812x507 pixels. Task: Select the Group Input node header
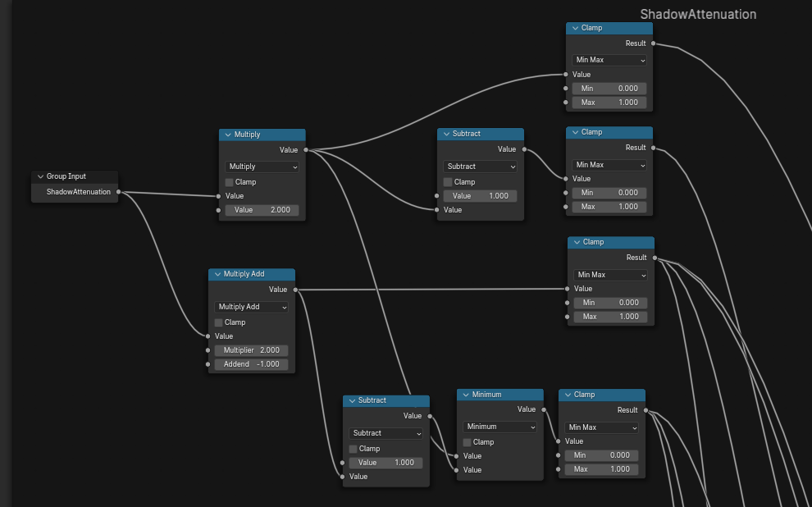pos(78,176)
